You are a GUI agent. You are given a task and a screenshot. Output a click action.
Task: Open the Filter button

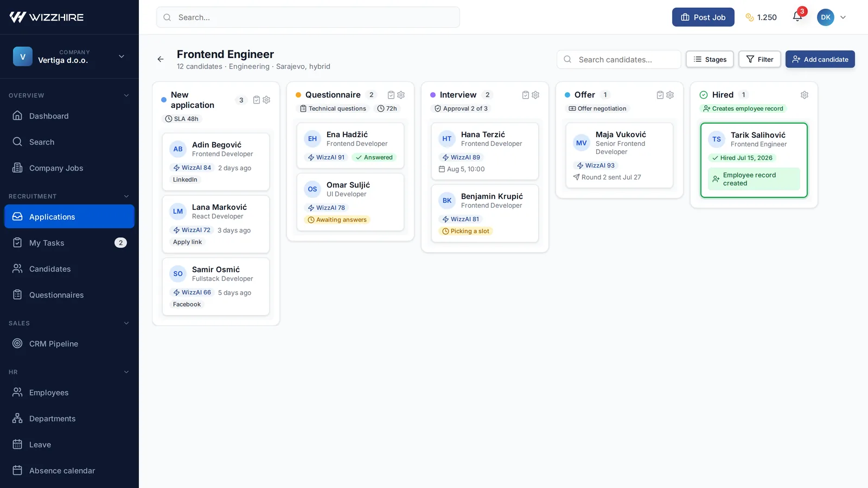click(x=759, y=59)
